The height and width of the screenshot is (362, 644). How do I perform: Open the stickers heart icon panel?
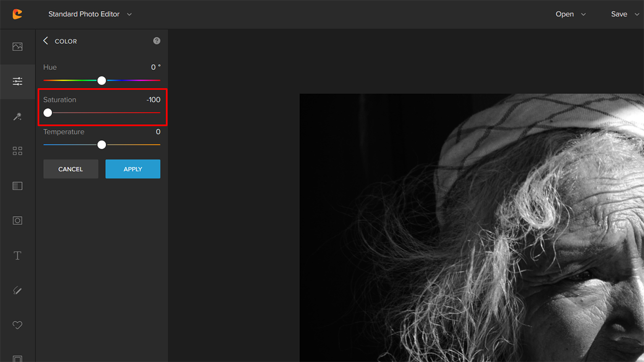pyautogui.click(x=17, y=325)
